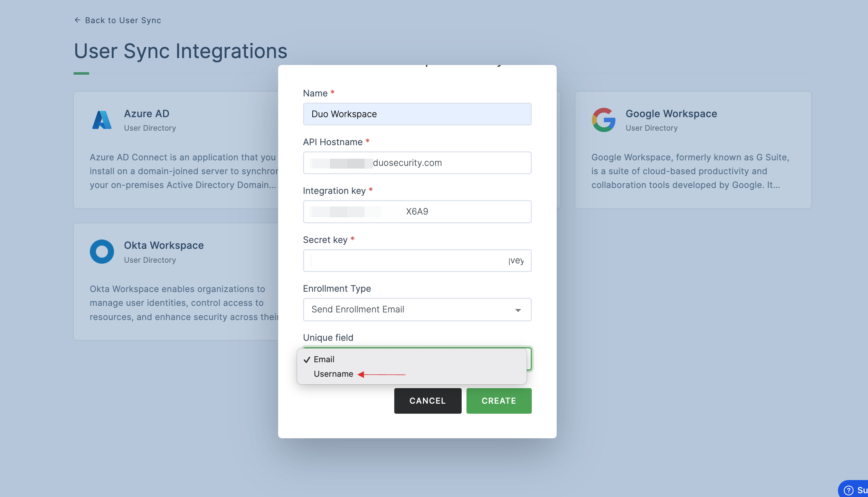The width and height of the screenshot is (868, 497).
Task: Click the User Sync Integrations heading
Action: pos(180,51)
